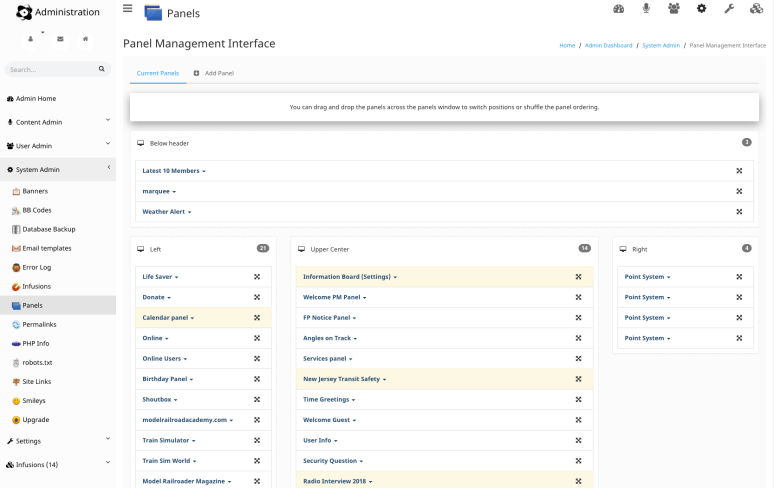The width and height of the screenshot is (774, 488).
Task: Open Database Backup in the sidebar
Action: (x=48, y=229)
